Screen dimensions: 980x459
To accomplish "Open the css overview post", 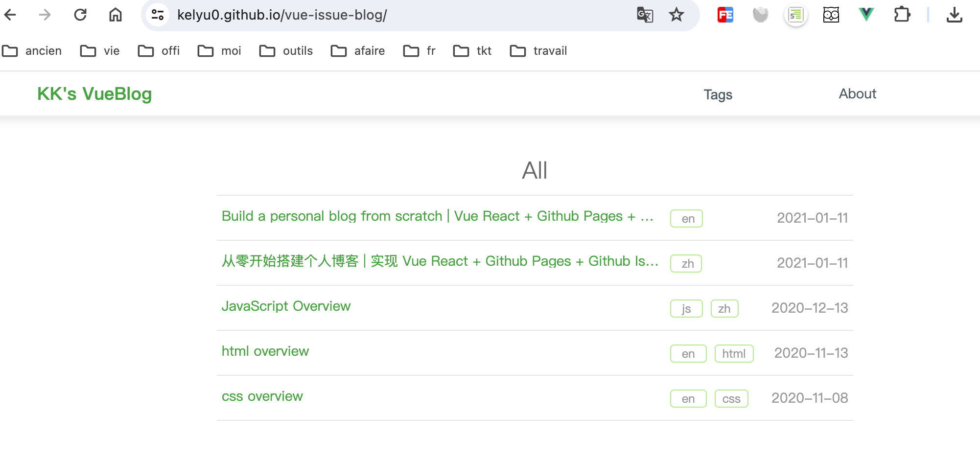I will click(x=262, y=396).
